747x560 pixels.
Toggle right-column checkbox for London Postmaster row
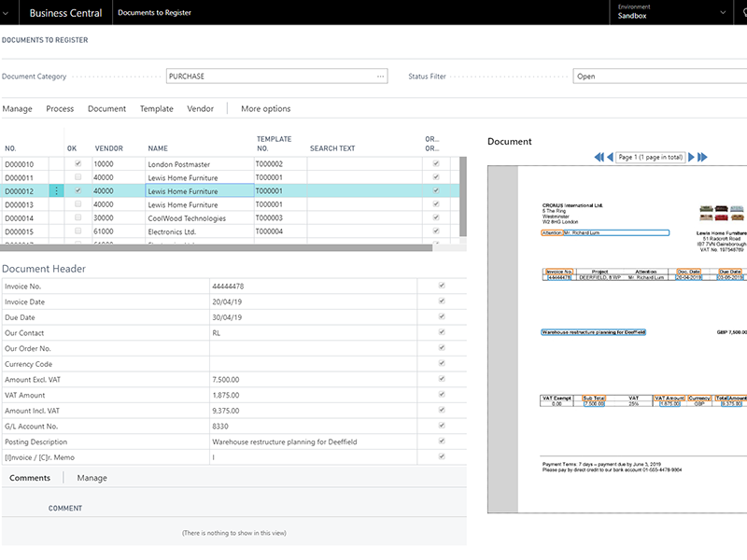point(435,163)
